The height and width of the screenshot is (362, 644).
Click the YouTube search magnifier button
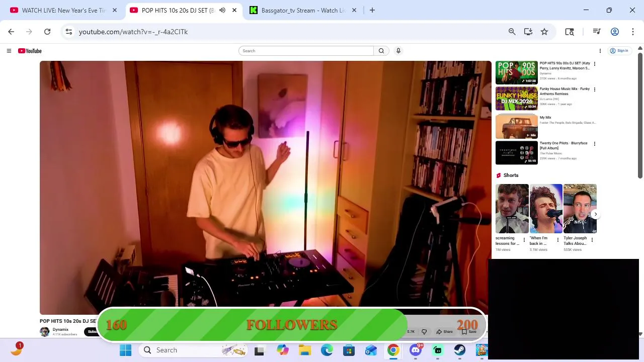[381, 51]
